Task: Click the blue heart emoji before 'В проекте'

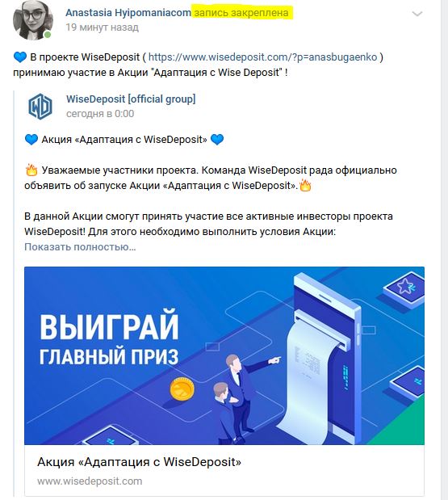Action: pos(20,57)
